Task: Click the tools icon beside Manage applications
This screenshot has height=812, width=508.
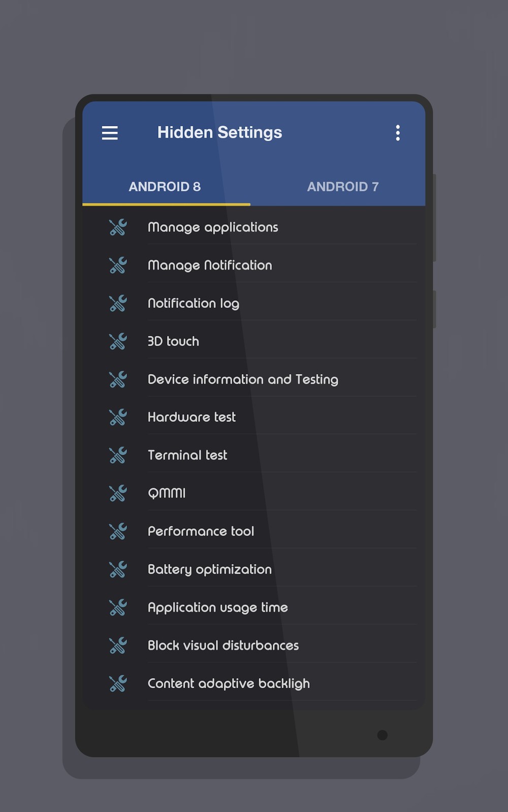Action: tap(118, 227)
